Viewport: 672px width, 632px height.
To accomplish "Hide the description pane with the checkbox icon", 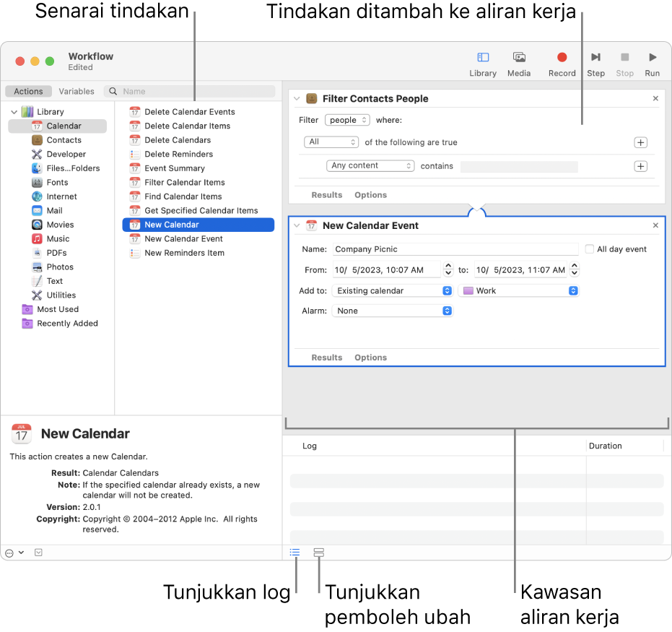I will (38, 553).
